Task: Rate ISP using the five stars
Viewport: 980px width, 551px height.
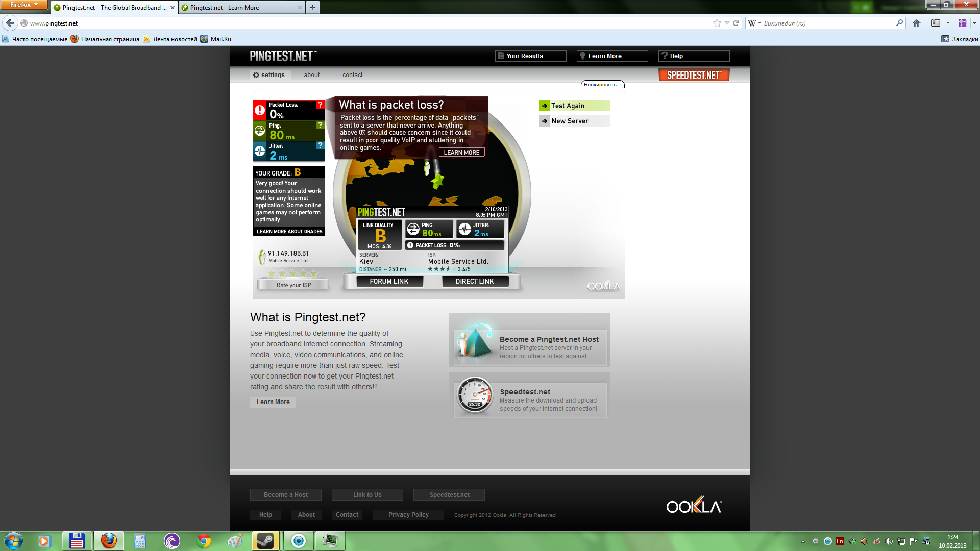Action: pyautogui.click(x=292, y=273)
